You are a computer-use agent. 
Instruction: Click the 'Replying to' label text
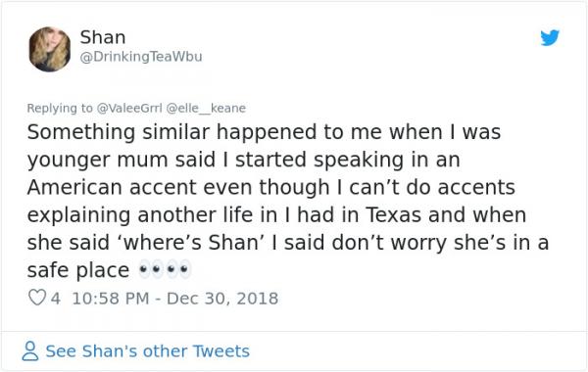[x=60, y=108]
